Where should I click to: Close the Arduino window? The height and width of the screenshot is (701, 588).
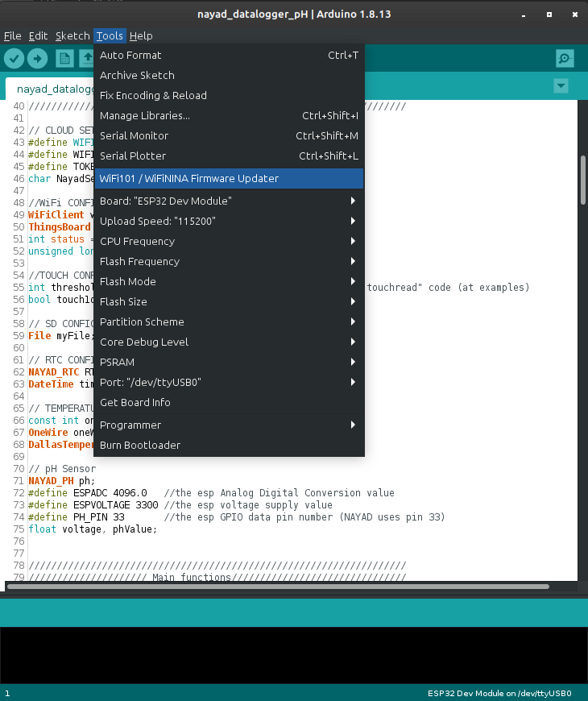[575, 15]
